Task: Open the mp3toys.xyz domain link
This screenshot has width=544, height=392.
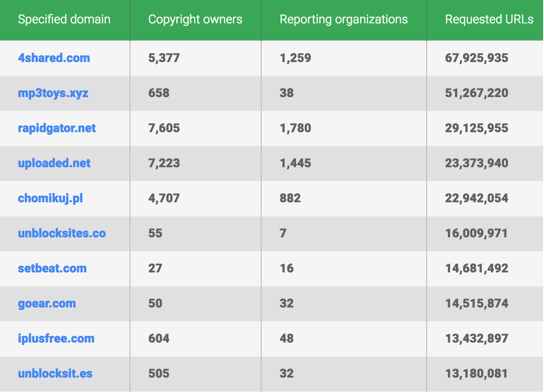Action: (53, 93)
